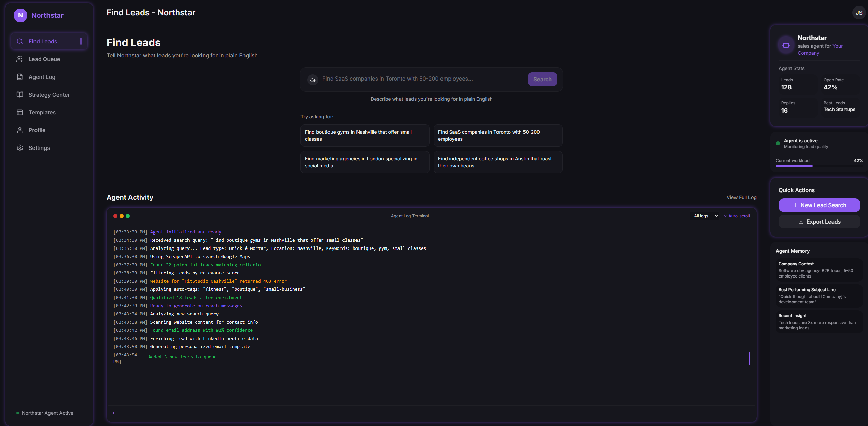This screenshot has width=868, height=426.
Task: Click the JS avatar in the top bar
Action: [859, 12]
